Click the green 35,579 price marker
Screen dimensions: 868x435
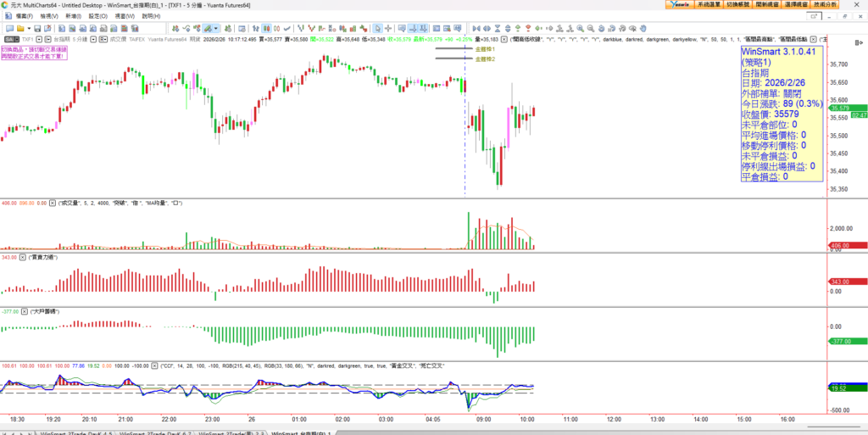pos(841,108)
